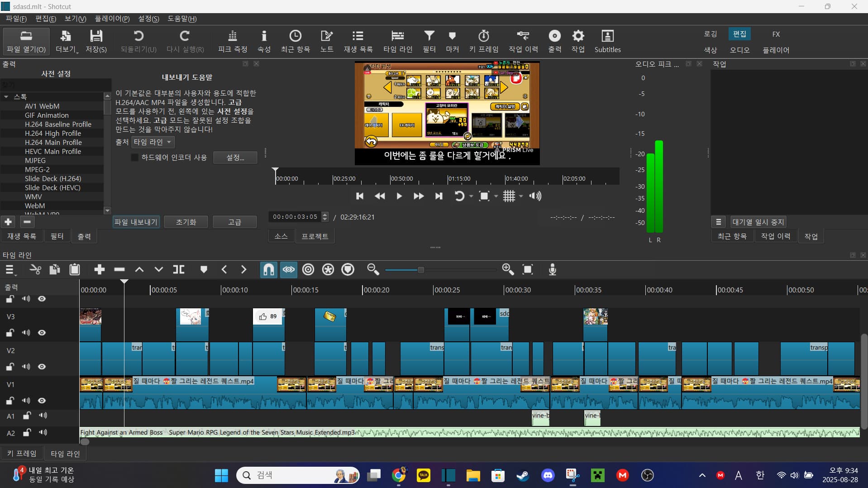Adjust the timeline zoom slider handle

(x=420, y=270)
